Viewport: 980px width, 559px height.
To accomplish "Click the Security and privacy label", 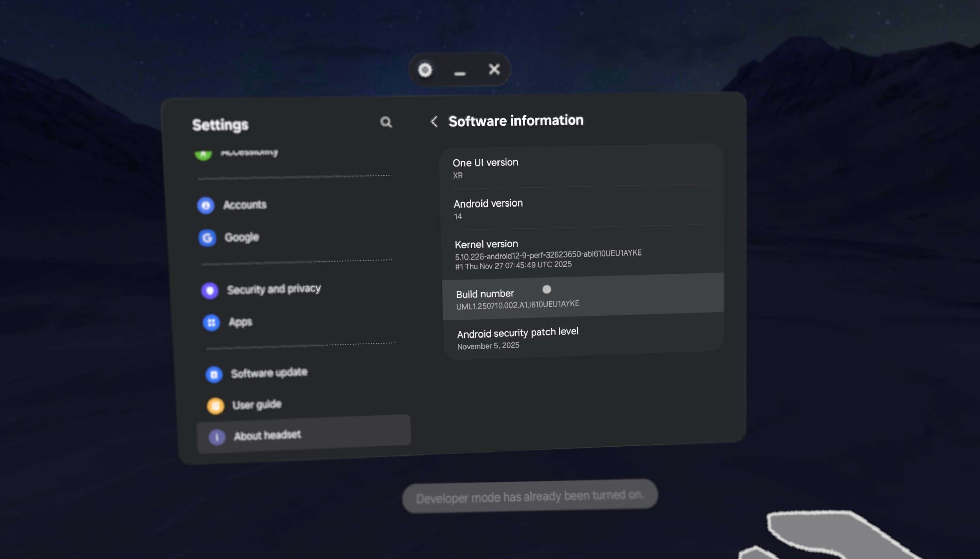I will point(273,289).
